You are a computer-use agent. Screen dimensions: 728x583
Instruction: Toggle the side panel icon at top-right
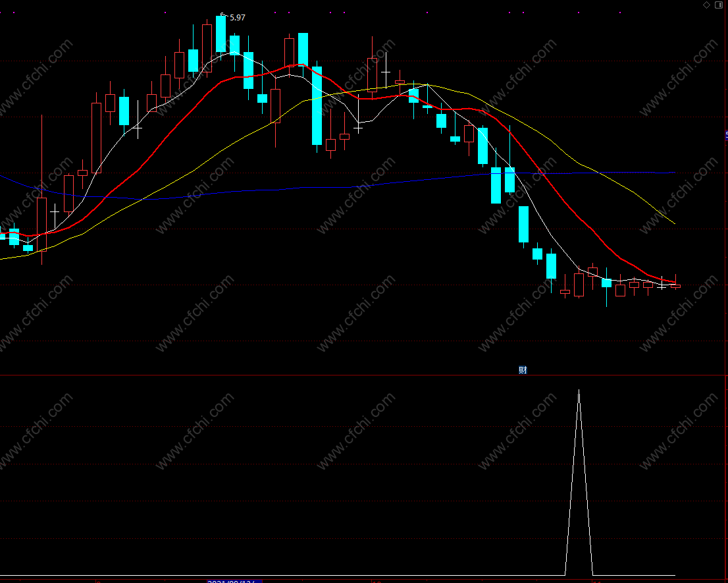coord(719,5)
